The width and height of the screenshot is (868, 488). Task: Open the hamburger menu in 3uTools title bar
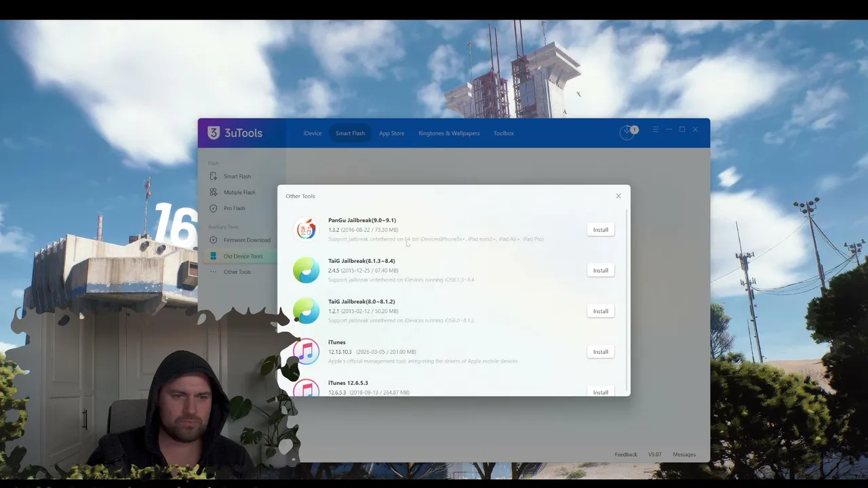[x=655, y=129]
